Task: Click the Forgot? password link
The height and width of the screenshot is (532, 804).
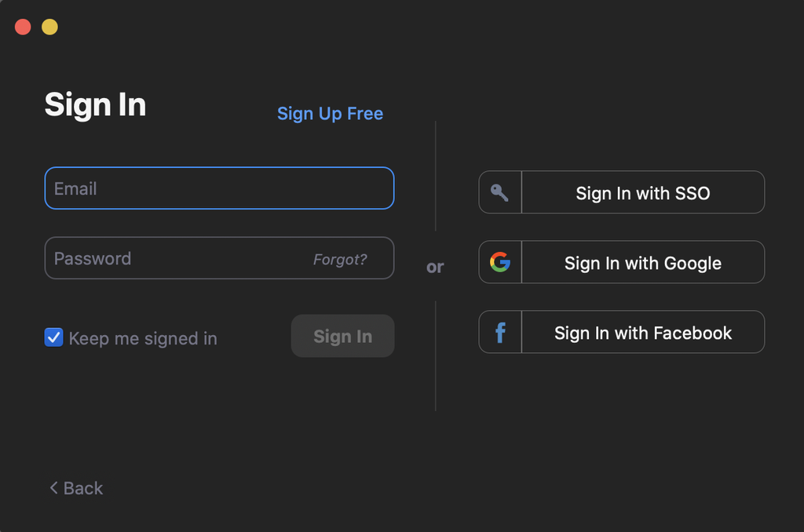Action: click(x=340, y=259)
